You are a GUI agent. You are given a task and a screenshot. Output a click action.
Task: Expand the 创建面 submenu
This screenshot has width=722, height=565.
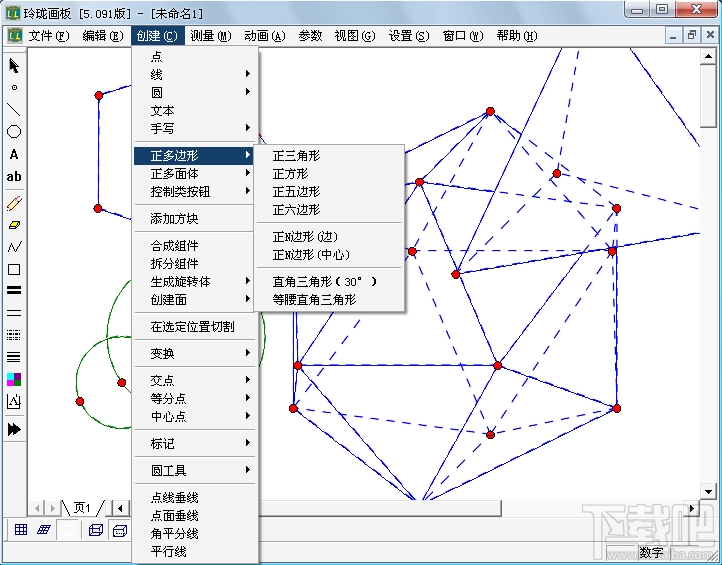195,299
